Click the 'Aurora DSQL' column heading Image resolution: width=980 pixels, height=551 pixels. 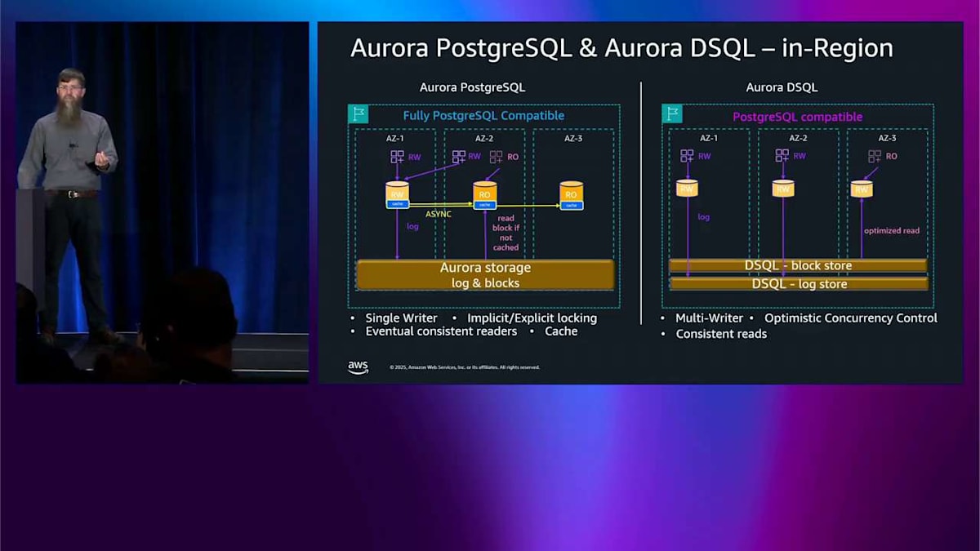[782, 87]
